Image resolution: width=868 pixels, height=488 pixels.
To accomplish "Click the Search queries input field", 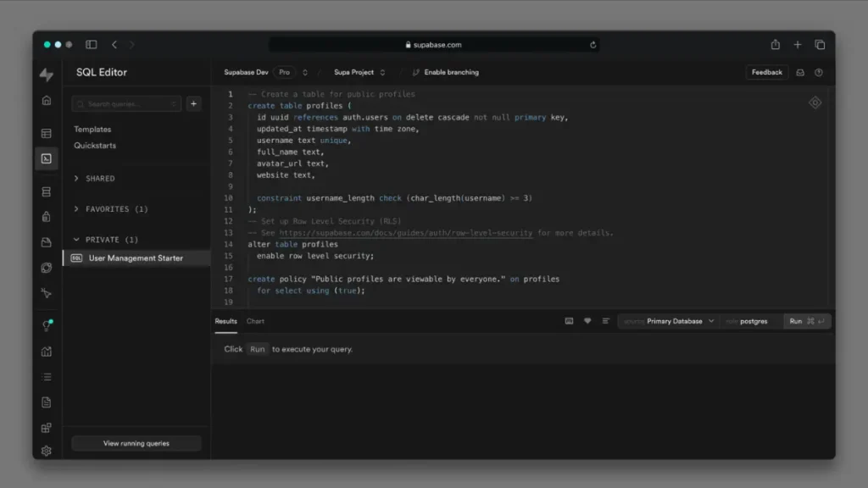I will coord(125,103).
